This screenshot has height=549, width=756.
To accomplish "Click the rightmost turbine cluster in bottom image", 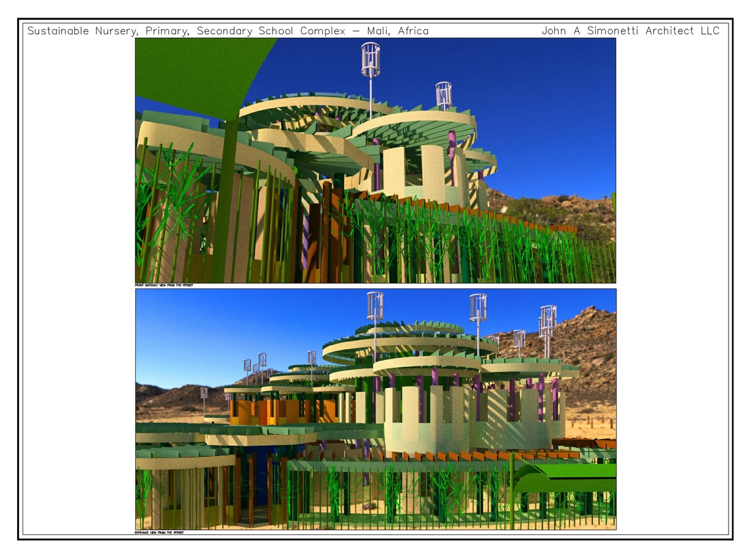I will click(547, 331).
